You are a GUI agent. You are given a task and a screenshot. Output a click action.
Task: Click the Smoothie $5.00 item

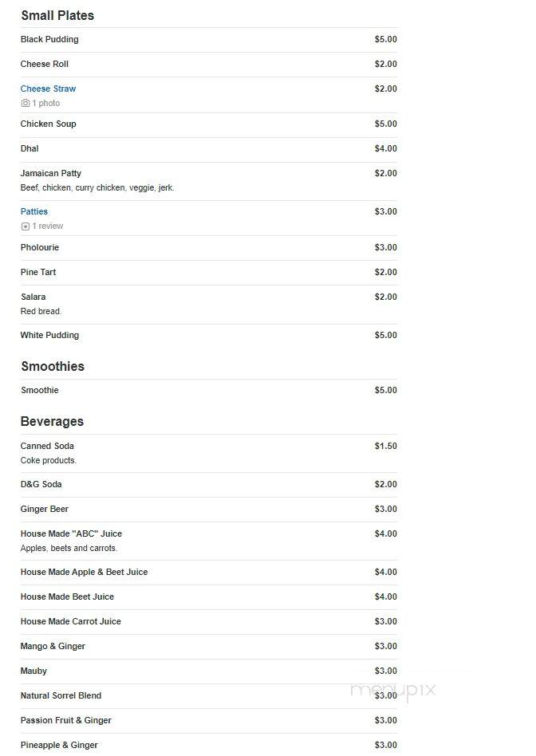point(209,391)
